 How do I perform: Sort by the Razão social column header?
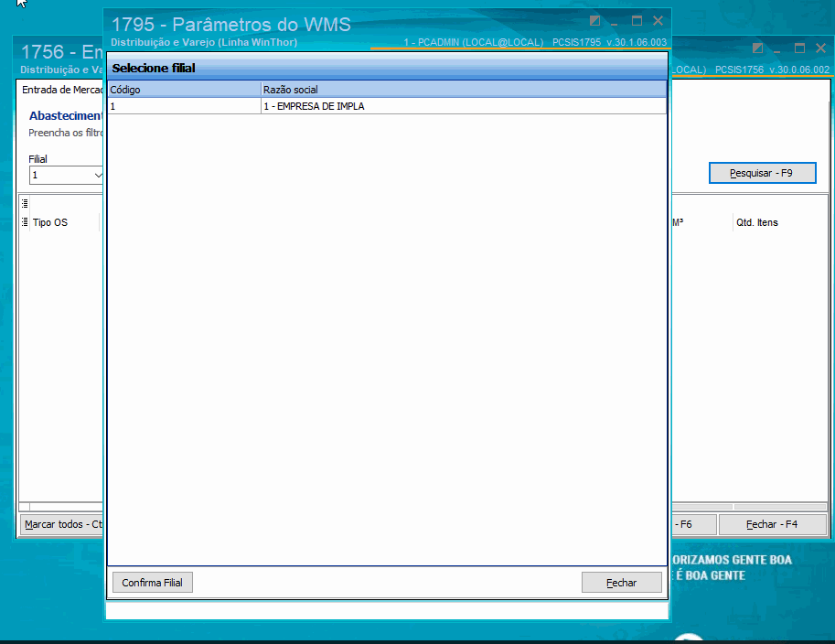(464, 90)
